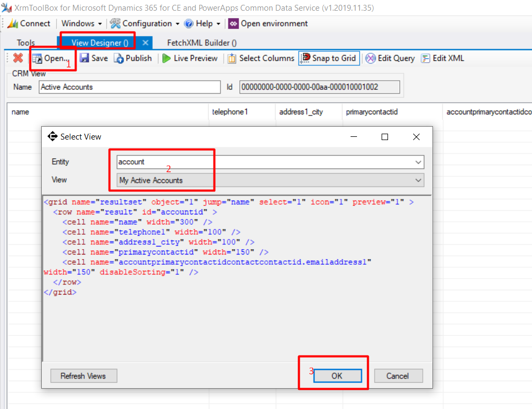Close the View Designer tab
Screen dimensions: 532x409
point(146,43)
